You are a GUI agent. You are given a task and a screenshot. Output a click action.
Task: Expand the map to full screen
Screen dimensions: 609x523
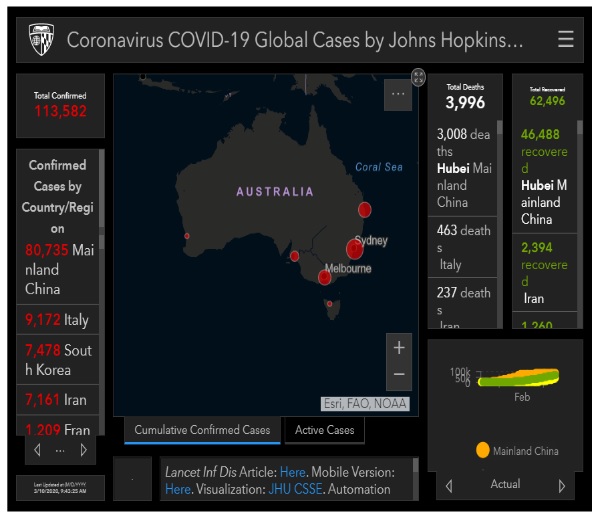tap(418, 77)
